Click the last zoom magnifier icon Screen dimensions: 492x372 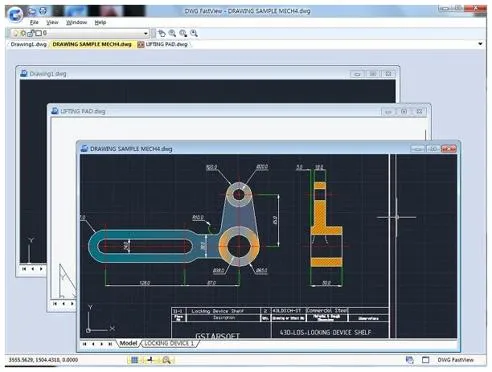tap(194, 33)
